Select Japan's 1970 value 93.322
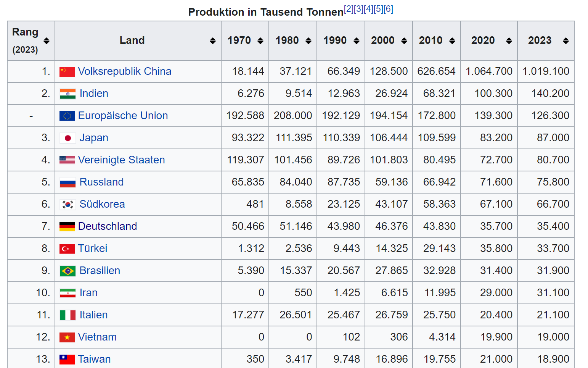 click(x=248, y=138)
